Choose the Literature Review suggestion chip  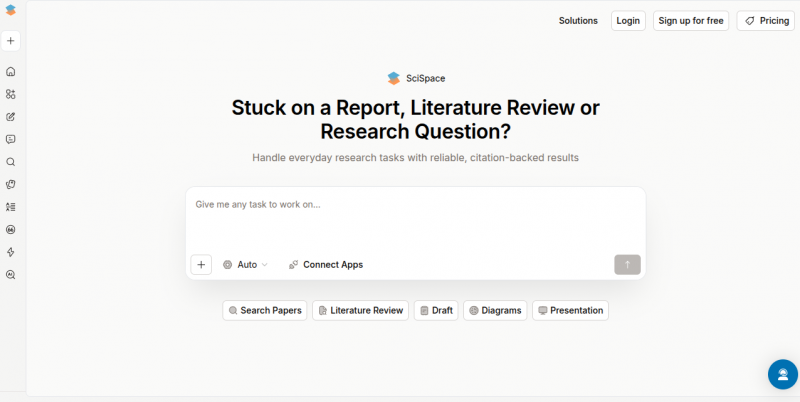pyautogui.click(x=360, y=311)
